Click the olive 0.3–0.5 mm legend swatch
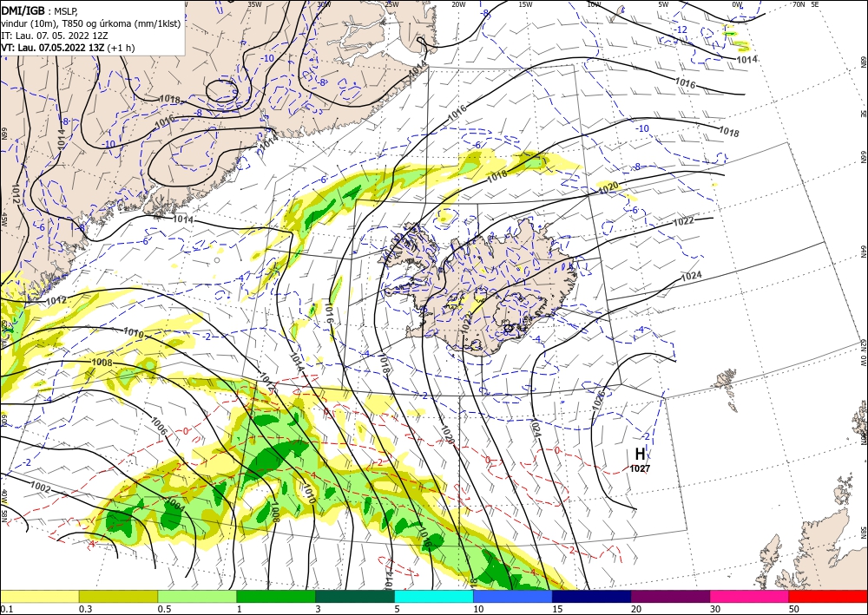 pyautogui.click(x=118, y=596)
